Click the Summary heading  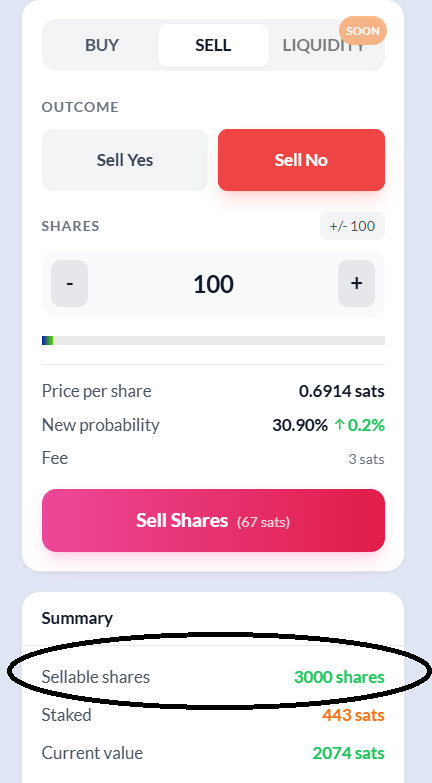point(77,618)
